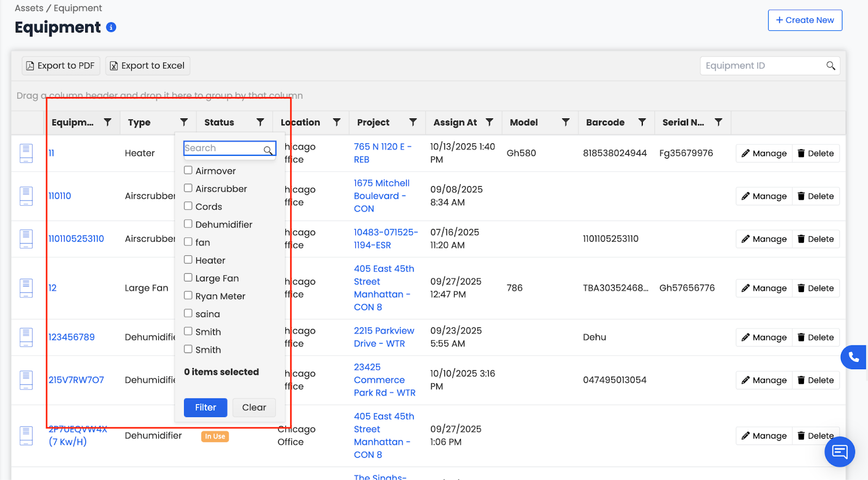Open the Location column filter dropdown
The width and height of the screenshot is (868, 480).
pyautogui.click(x=337, y=122)
